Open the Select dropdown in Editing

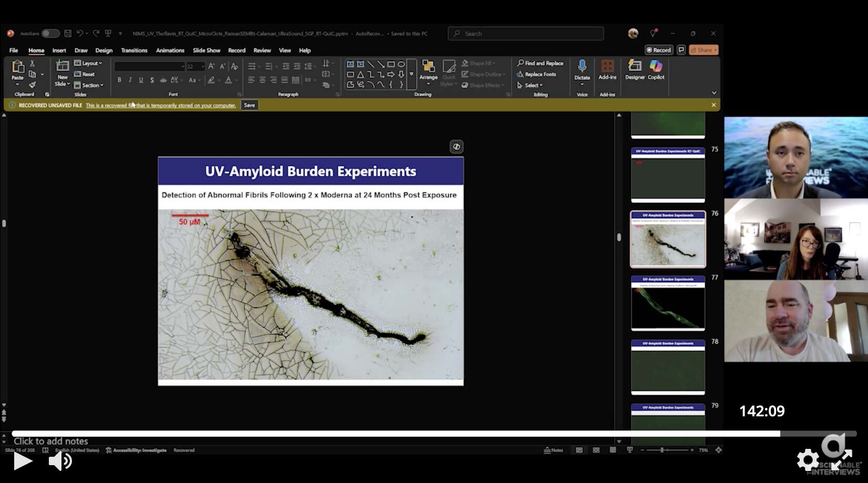click(x=530, y=85)
